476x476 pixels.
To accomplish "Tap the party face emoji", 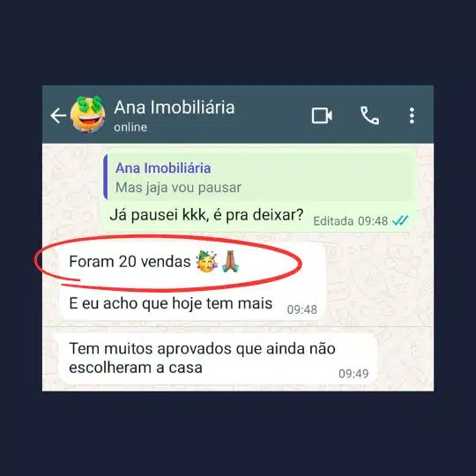I will 207,262.
